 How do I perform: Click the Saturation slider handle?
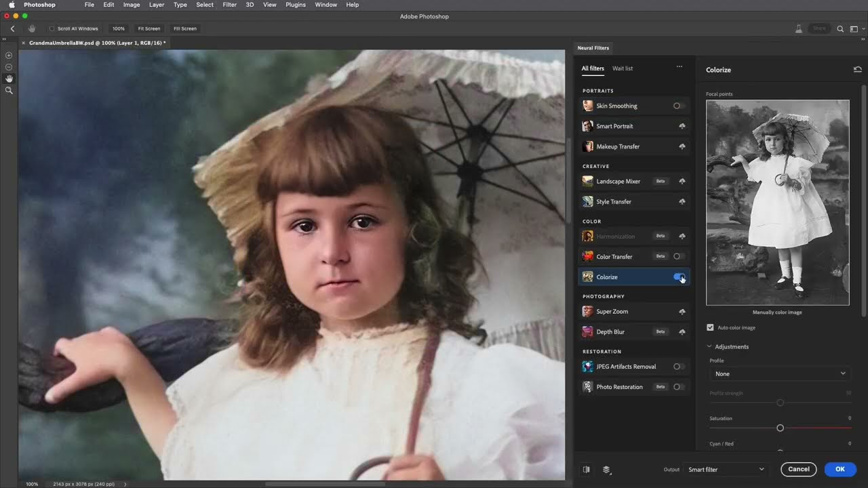click(x=780, y=428)
